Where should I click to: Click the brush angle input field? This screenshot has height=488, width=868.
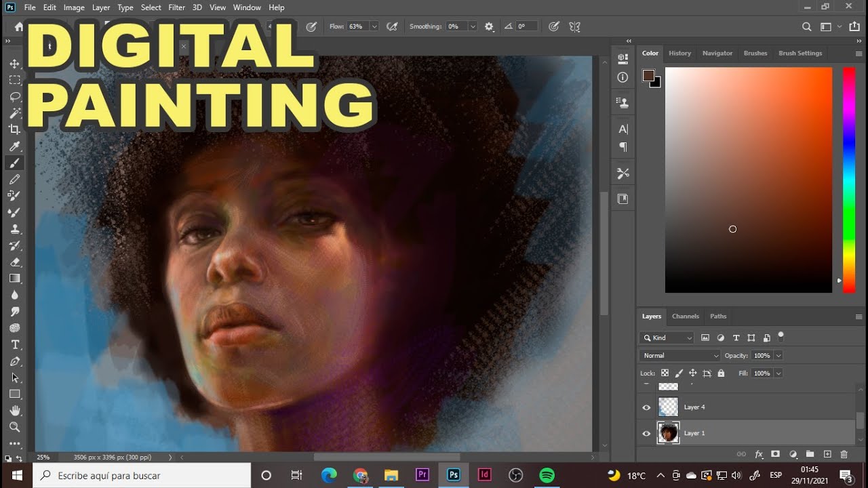tap(526, 26)
